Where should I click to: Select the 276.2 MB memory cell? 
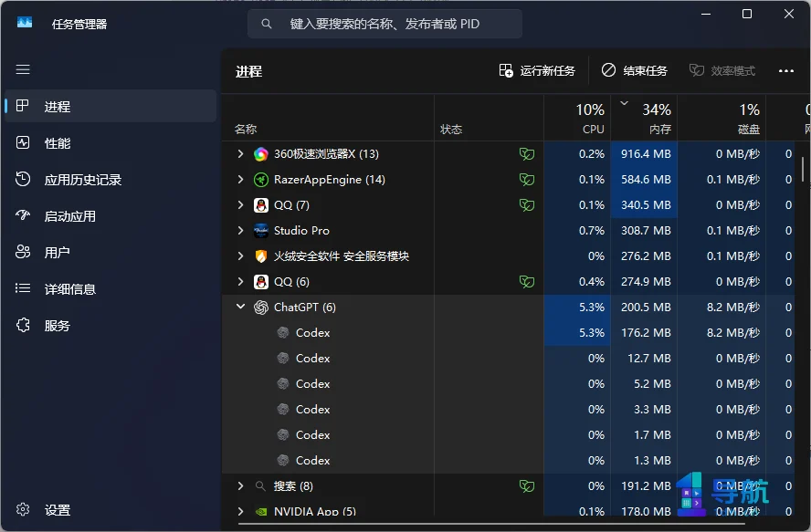644,256
